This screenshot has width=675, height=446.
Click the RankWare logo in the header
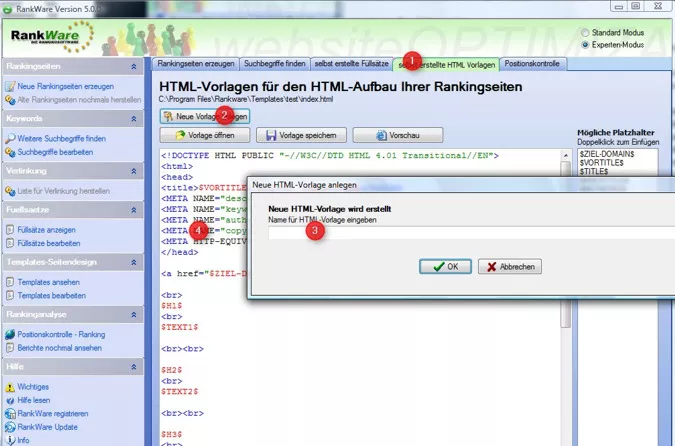point(52,37)
